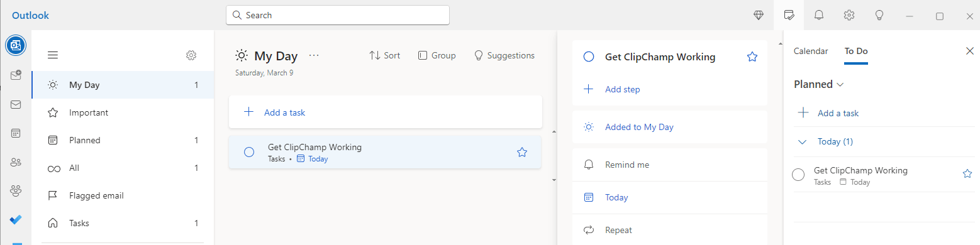The width and height of the screenshot is (980, 245).
Task: Open the To Do list settings gear
Action: point(191,55)
